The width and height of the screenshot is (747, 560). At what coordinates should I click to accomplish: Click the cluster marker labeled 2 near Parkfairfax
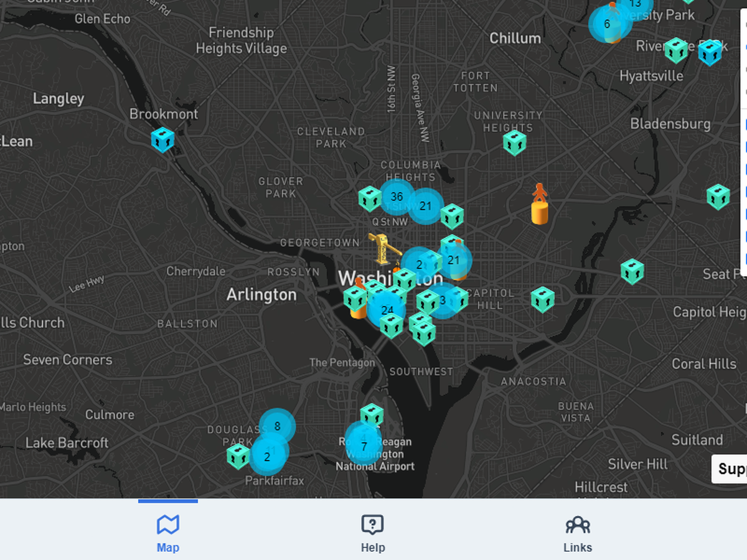[268, 456]
